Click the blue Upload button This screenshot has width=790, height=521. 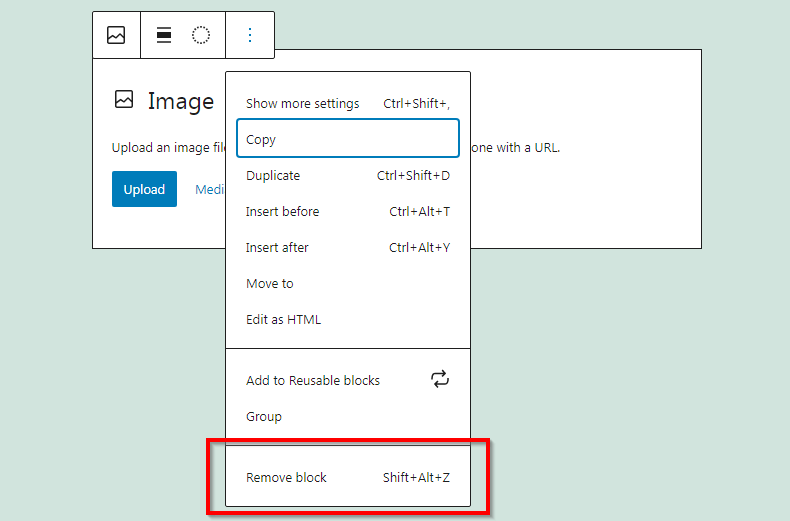[x=144, y=189]
